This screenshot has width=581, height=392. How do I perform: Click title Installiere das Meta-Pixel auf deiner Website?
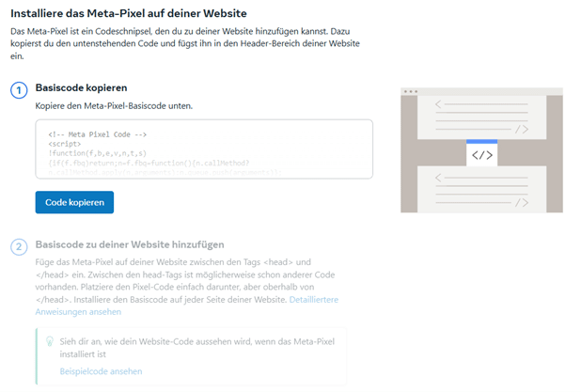coord(129,13)
